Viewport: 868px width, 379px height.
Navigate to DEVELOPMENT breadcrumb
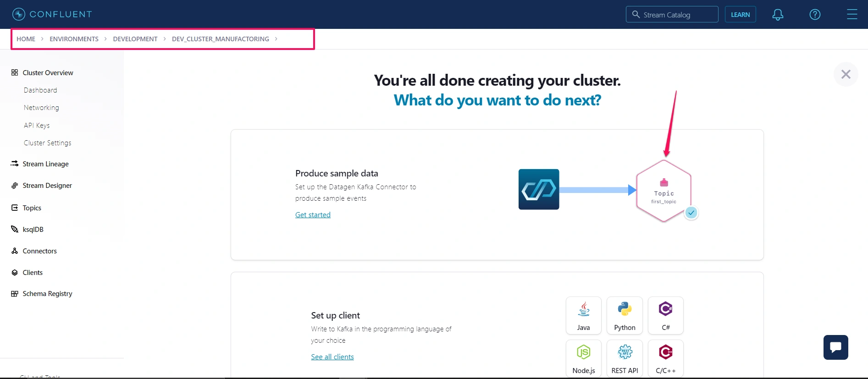click(135, 39)
